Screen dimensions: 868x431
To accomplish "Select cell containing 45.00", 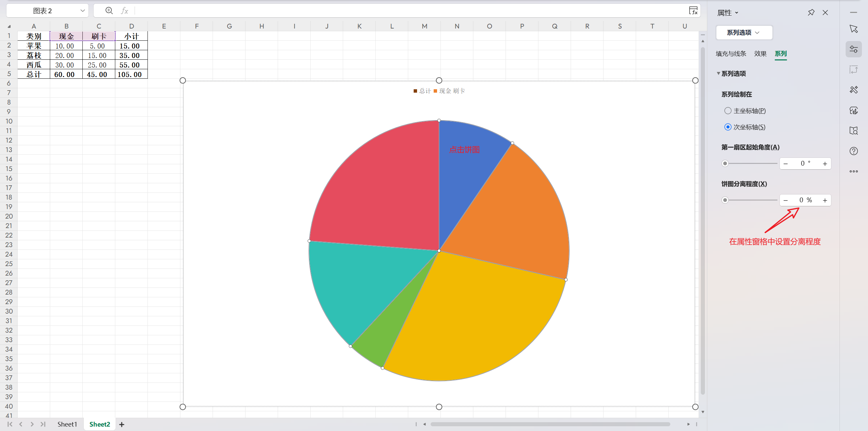I will [99, 74].
